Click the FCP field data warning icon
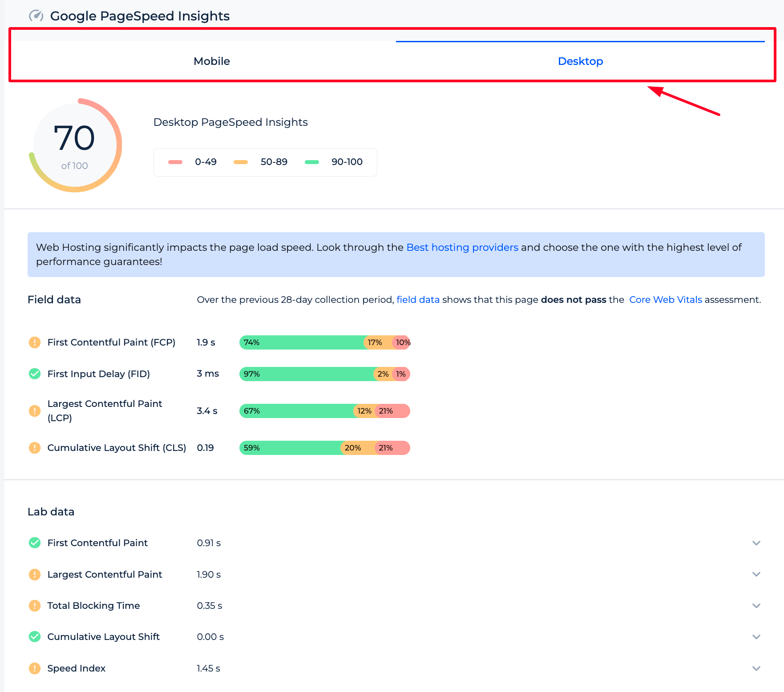Viewport: 784px width, 692px height. click(x=35, y=342)
